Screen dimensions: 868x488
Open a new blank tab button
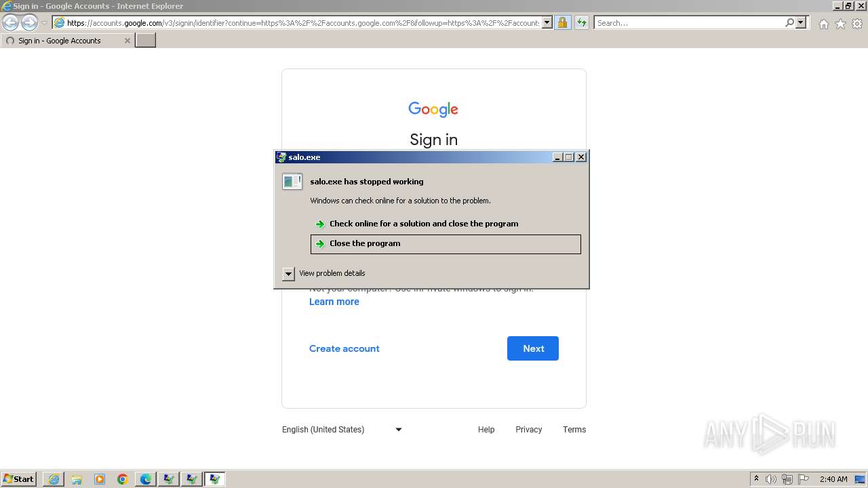coord(146,40)
